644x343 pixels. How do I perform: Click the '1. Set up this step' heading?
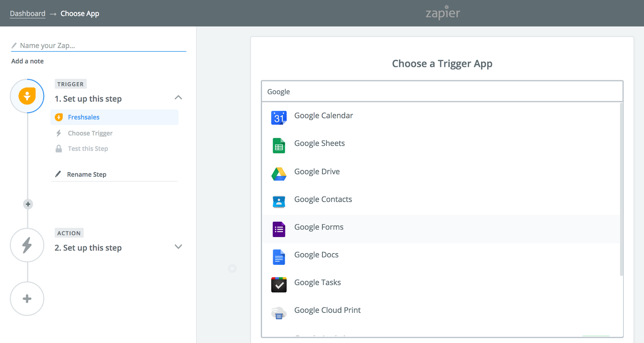point(88,99)
